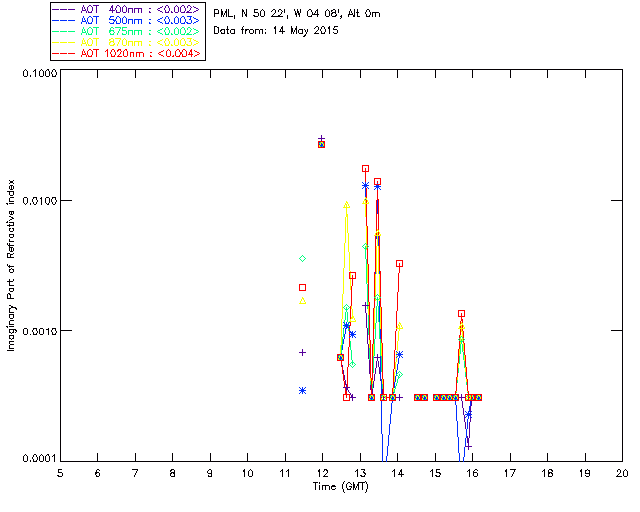Select the isolated blue asterisk marker near 11.5
640x512 pixels.
tap(302, 390)
